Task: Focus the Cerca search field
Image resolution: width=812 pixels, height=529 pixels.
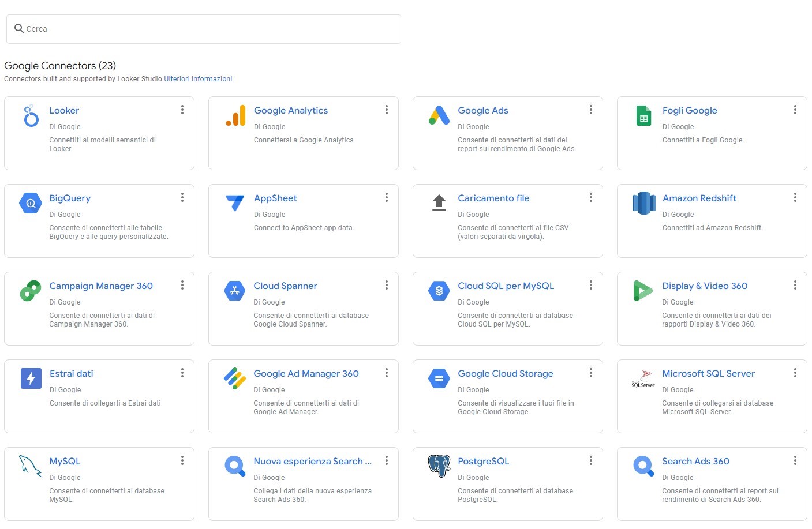Action: tap(204, 29)
